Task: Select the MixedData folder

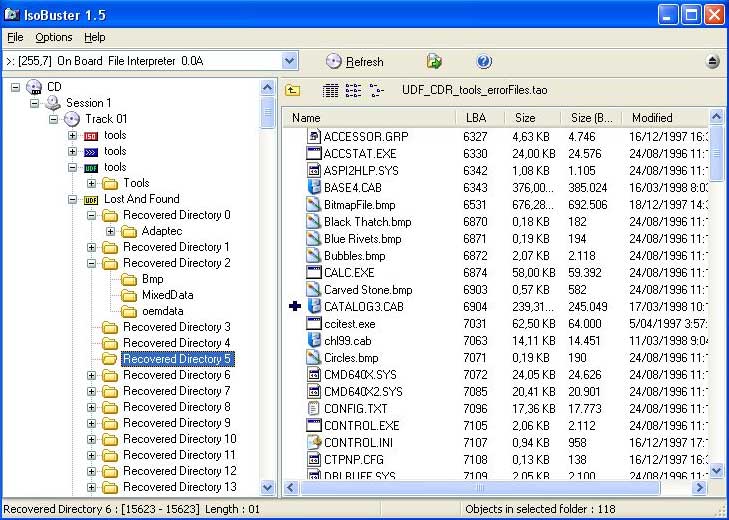Action: 167,295
